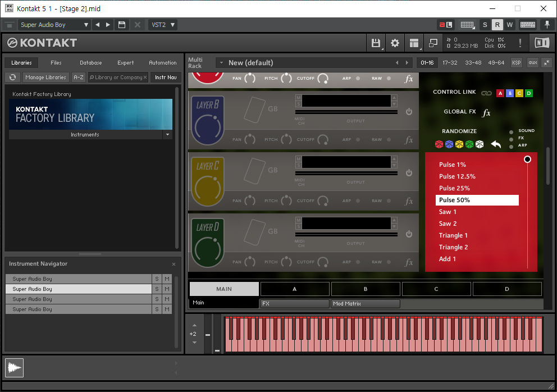Image resolution: width=557 pixels, height=392 pixels.
Task: Open the Factory Library Instruments dropdown arrow
Action: click(x=168, y=134)
